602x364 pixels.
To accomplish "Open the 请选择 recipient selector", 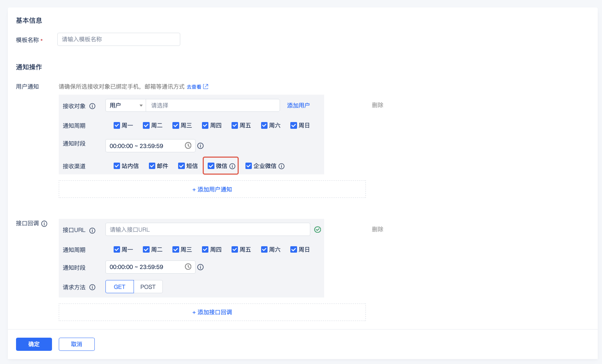I will (212, 105).
